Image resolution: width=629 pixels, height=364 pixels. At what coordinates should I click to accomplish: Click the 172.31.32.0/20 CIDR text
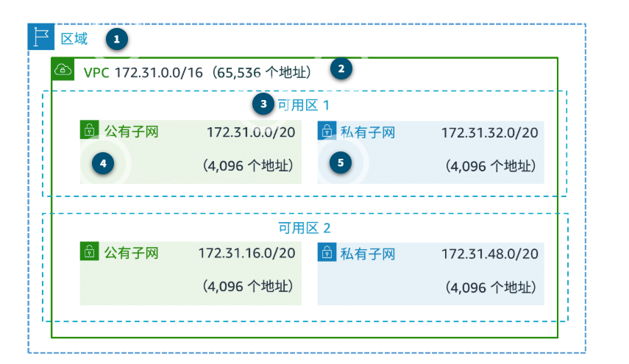click(x=490, y=132)
